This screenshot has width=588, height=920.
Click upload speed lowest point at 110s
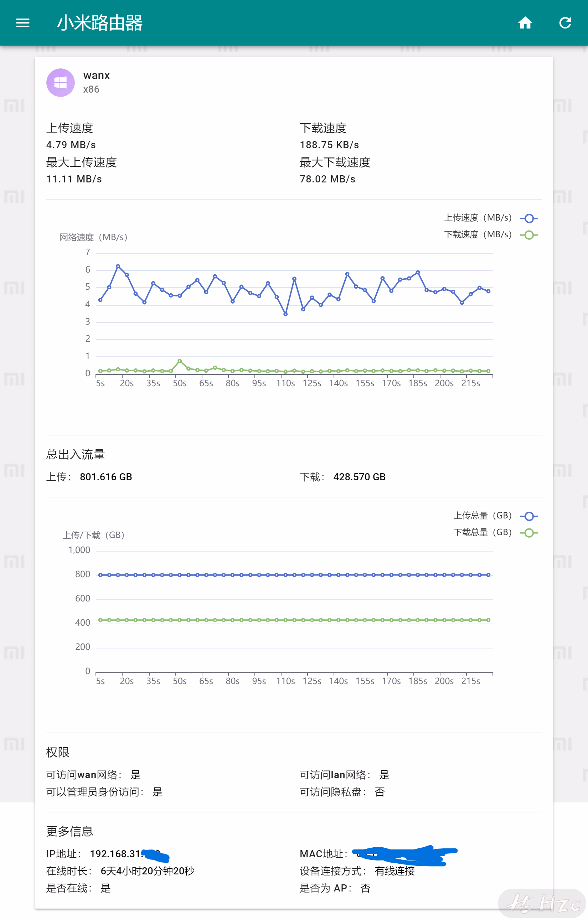(x=285, y=314)
